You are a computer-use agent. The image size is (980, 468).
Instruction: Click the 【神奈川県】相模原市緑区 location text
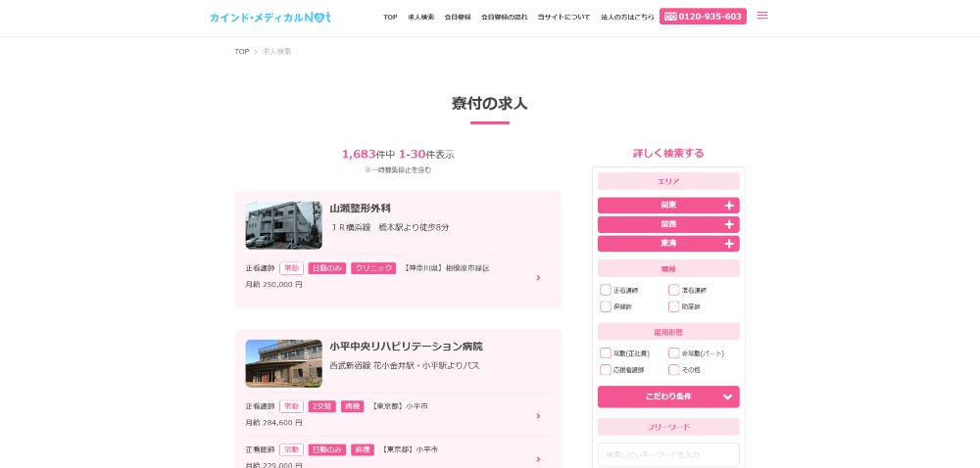pos(446,268)
